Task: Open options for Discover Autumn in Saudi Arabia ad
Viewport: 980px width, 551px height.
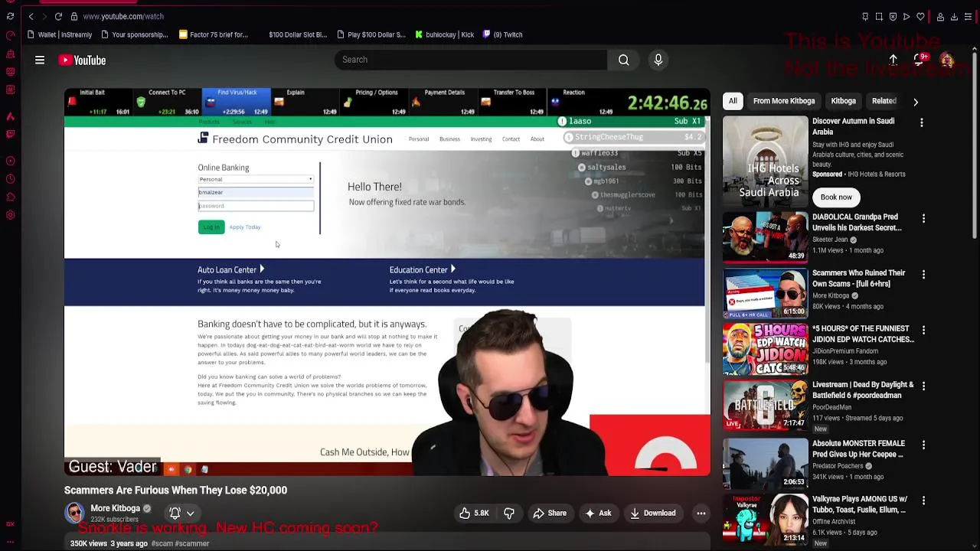Action: pos(922,122)
